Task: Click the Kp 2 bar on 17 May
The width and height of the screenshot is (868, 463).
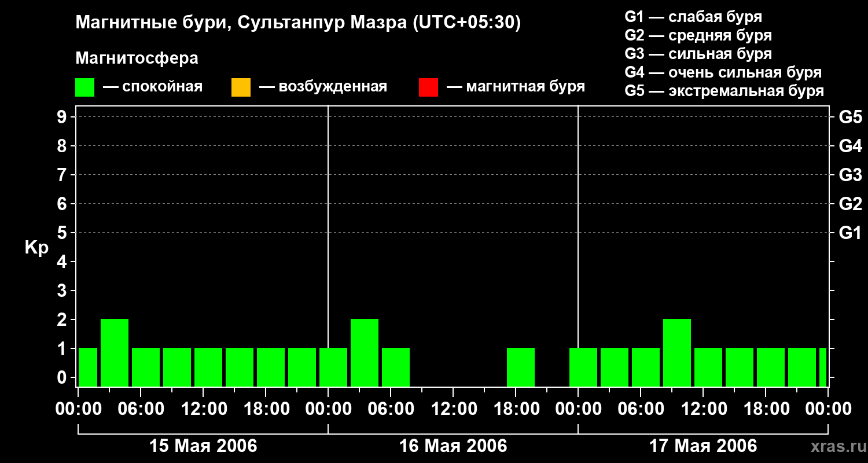Action: click(677, 352)
